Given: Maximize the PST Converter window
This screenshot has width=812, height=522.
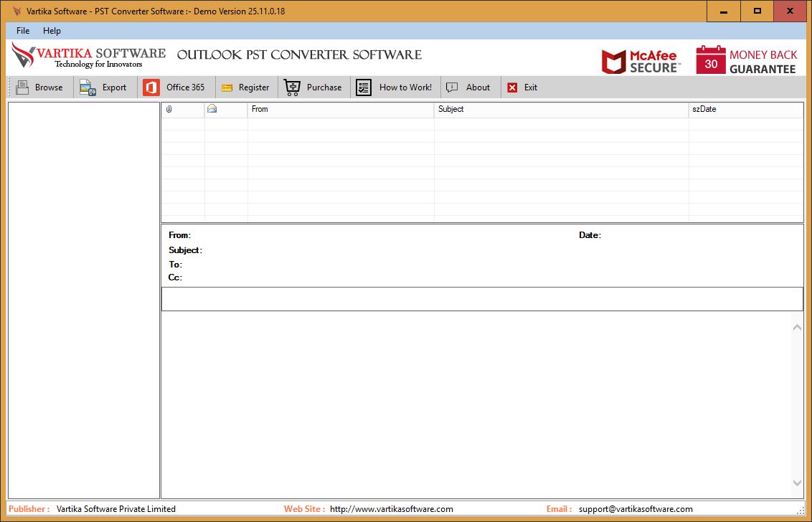Looking at the screenshot, I should pyautogui.click(x=757, y=11).
